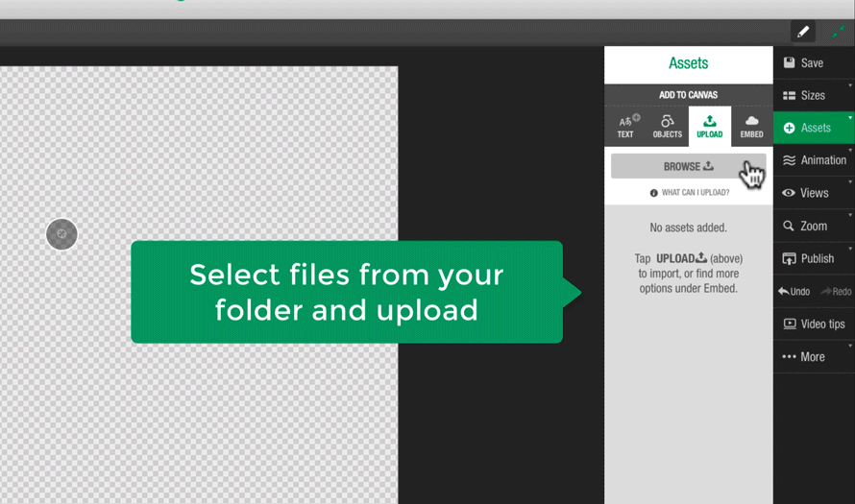
Task: Open the Sizes menu
Action: 814,95
